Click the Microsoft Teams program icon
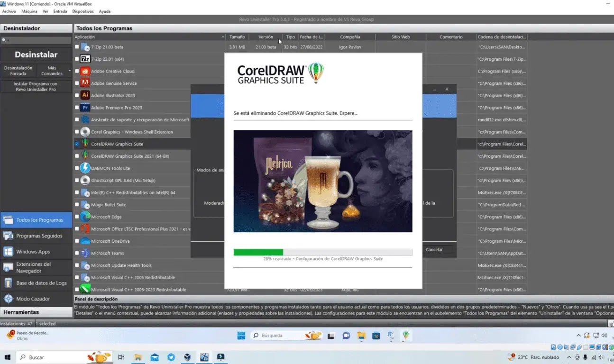Image resolution: width=614 pixels, height=364 pixels. click(x=85, y=253)
